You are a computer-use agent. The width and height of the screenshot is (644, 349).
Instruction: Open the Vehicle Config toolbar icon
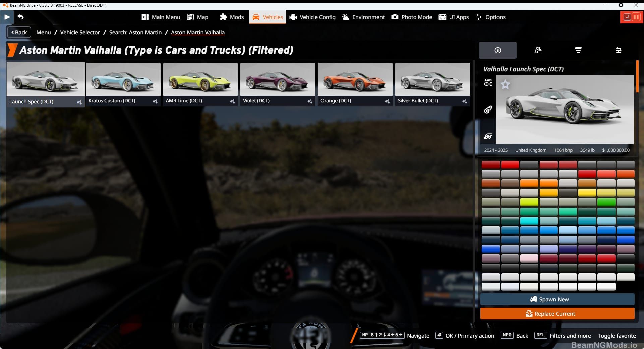[312, 17]
